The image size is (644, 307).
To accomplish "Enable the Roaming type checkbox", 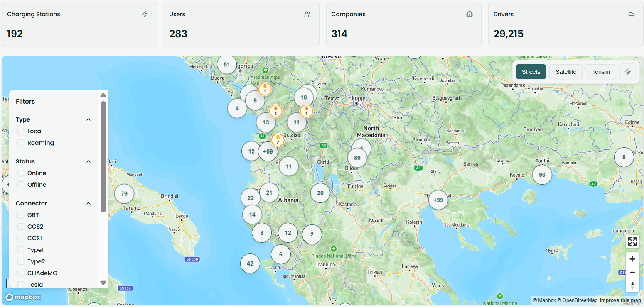I will [21, 143].
